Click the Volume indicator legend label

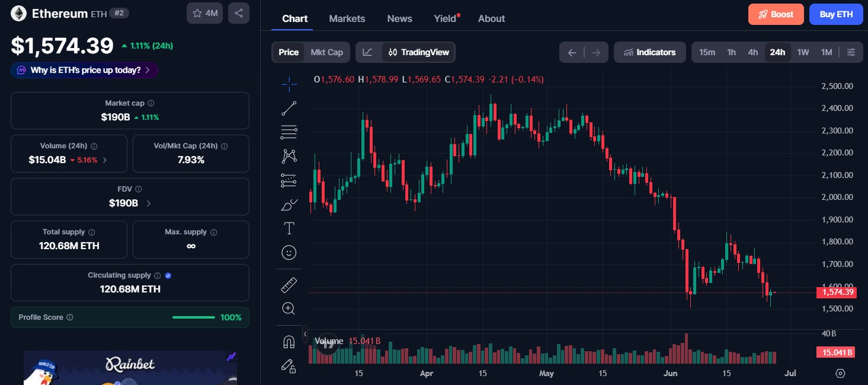(329, 341)
